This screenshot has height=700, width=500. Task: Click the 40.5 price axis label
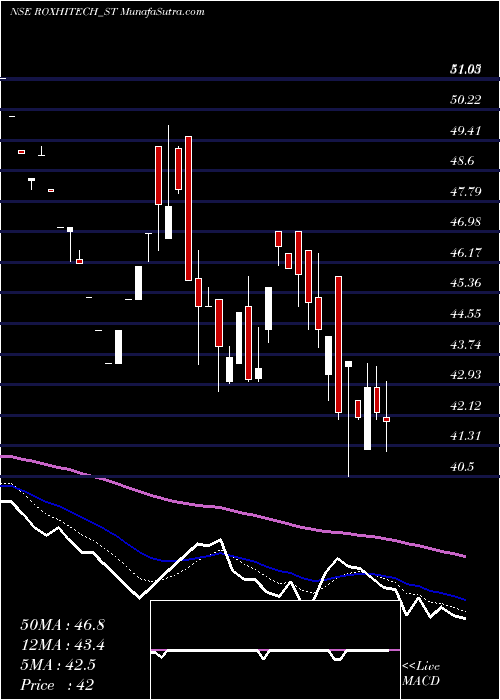[x=462, y=467]
